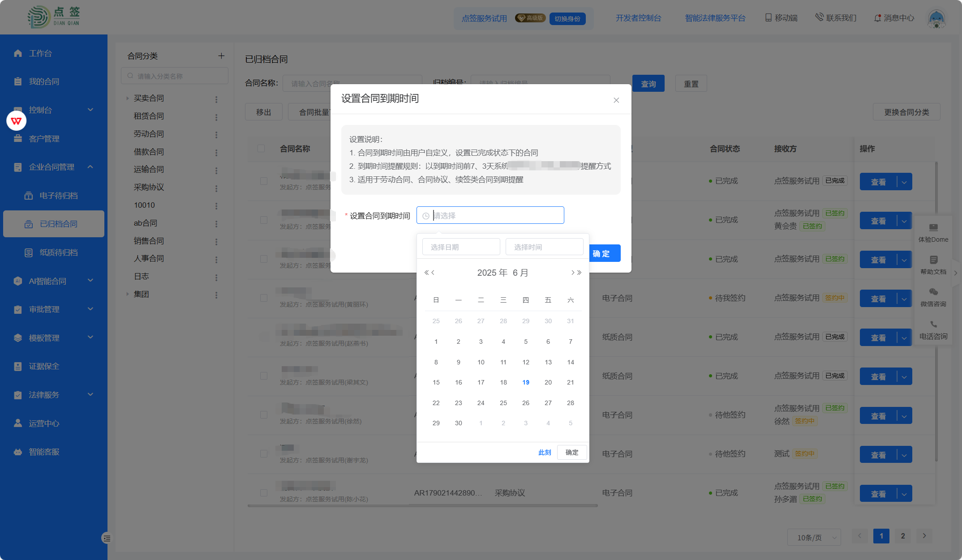Click the 我的合同 clipboard icon

[x=18, y=81]
